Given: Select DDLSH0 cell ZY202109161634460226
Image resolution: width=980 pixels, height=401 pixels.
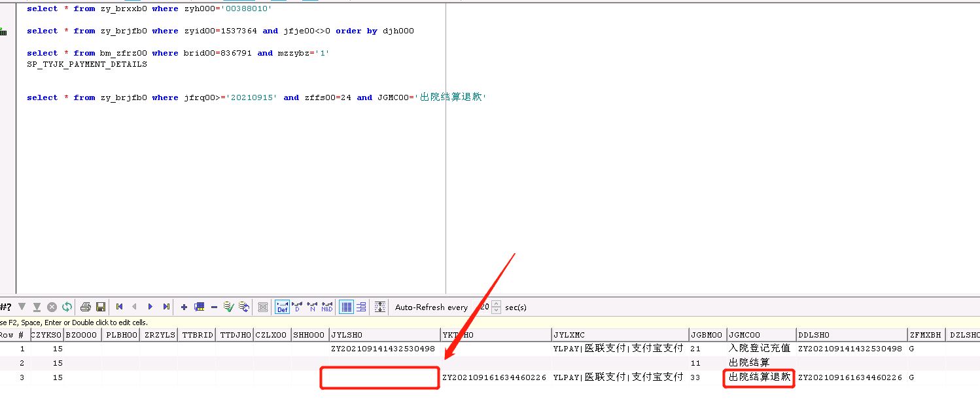Looking at the screenshot, I should coord(850,377).
